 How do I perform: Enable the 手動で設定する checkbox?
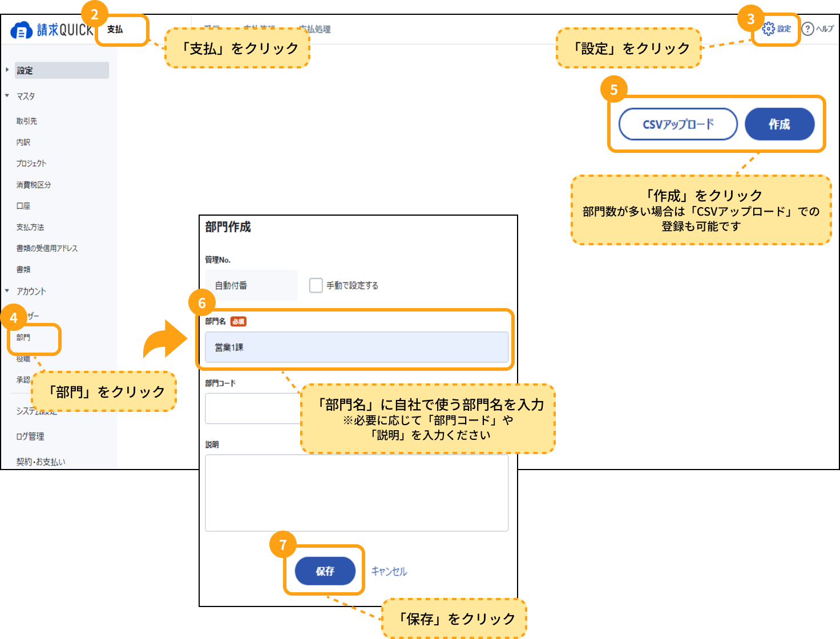point(316,285)
